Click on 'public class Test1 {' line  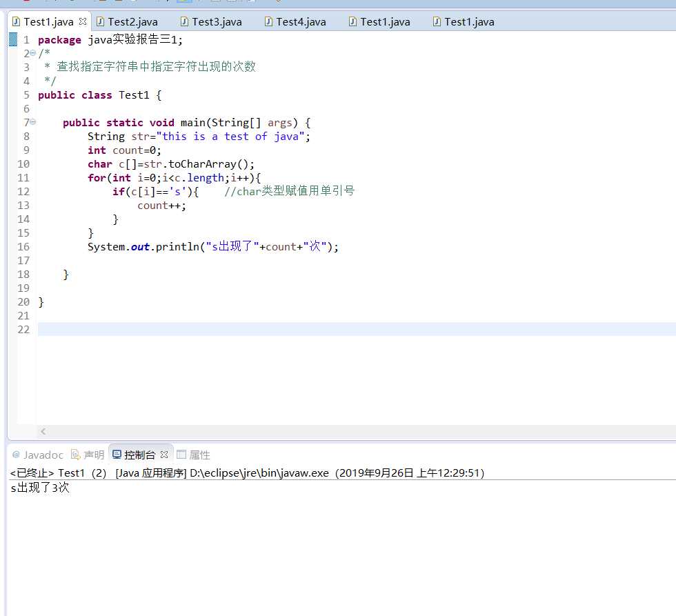[99, 95]
